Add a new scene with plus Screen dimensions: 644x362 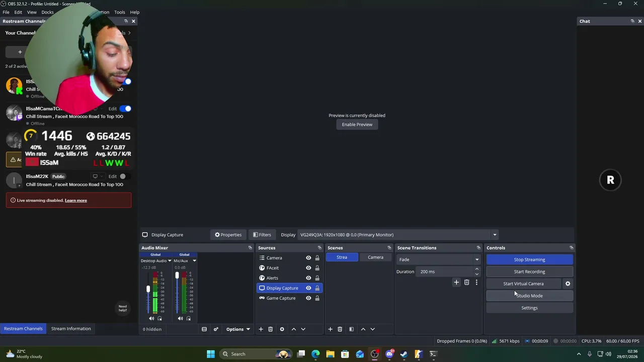coord(330,329)
